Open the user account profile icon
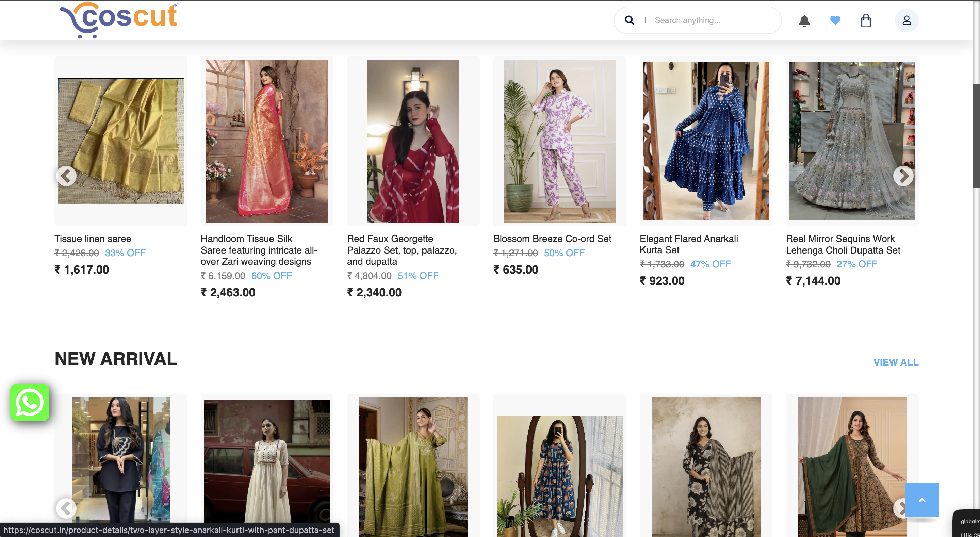Viewport: 980px width, 537px height. [x=906, y=20]
